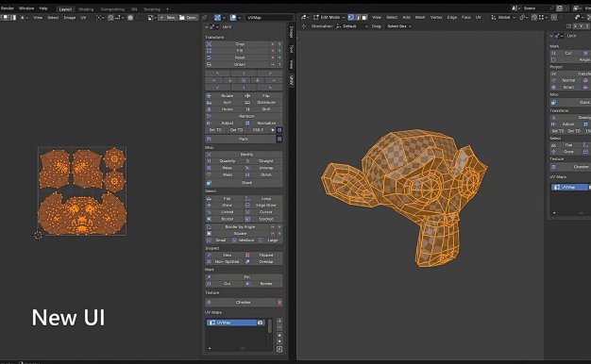Open texel density preset arrow

273,130
